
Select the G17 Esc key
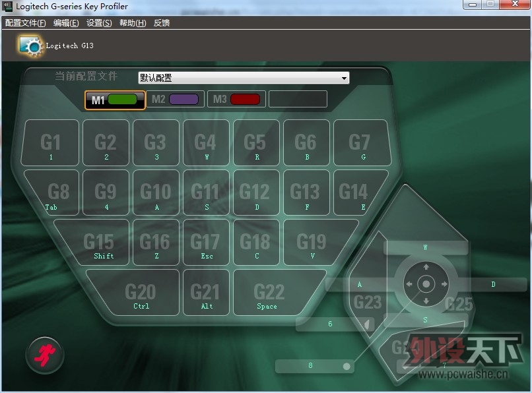click(207, 243)
